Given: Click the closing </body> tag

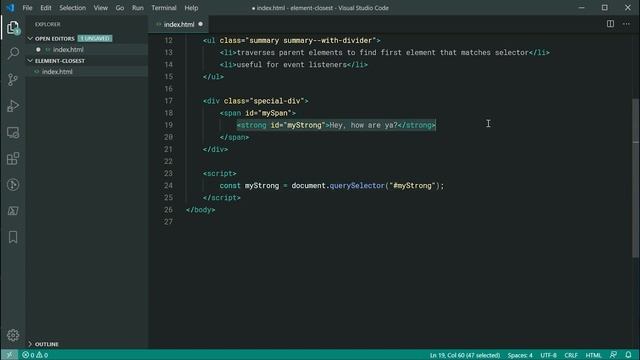Looking at the screenshot, I should (200, 210).
